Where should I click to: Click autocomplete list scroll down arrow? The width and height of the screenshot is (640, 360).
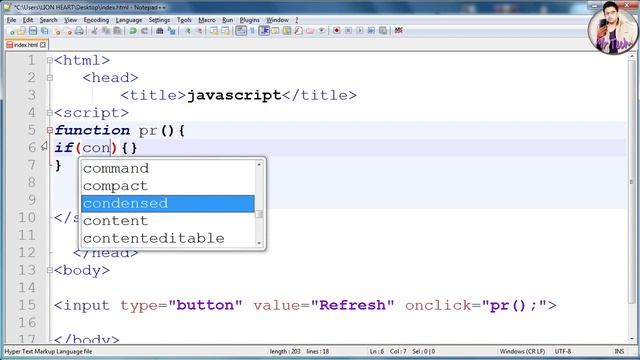coord(259,243)
